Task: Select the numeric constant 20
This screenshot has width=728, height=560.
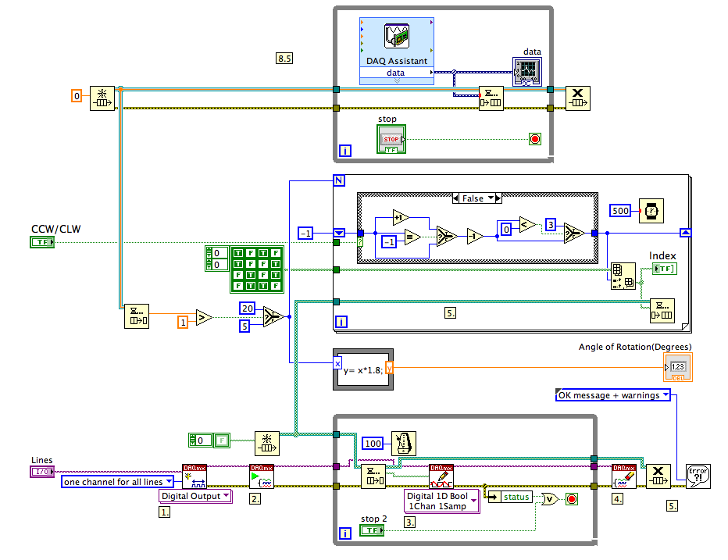Action: (x=248, y=308)
